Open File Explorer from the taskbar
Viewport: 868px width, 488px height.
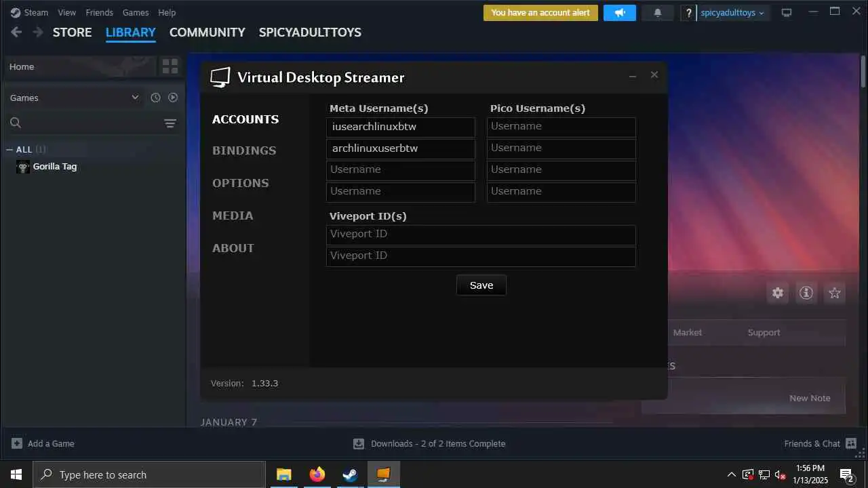[283, 474]
